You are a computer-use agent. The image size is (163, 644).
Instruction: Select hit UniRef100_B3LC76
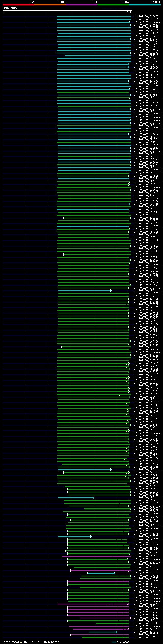pyautogui.click(x=146, y=551)
